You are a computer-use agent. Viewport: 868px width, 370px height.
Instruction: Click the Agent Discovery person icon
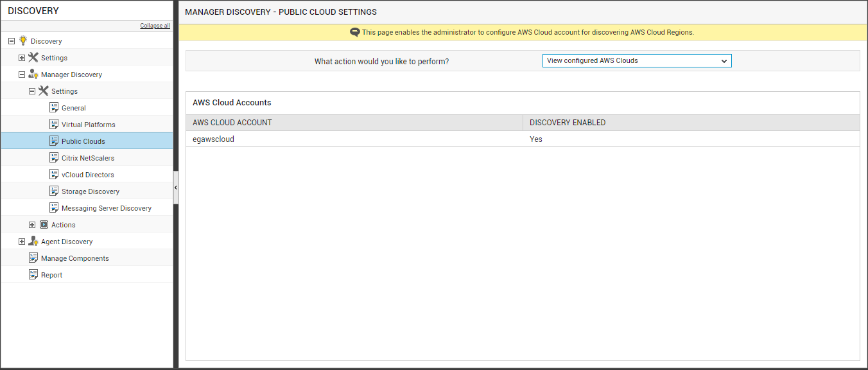[33, 241]
